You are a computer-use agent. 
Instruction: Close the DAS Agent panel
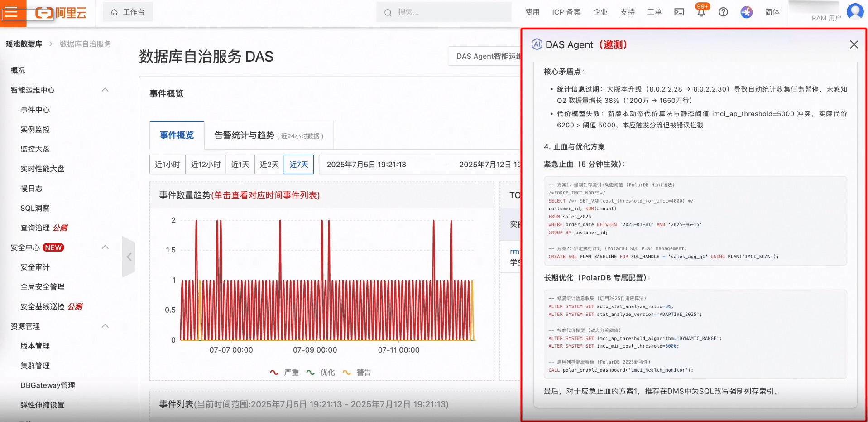point(854,44)
